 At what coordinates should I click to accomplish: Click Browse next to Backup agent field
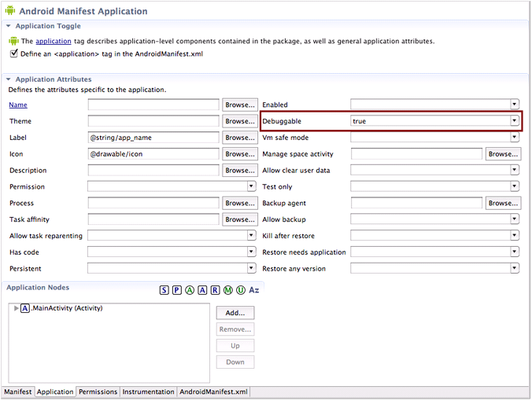pos(503,204)
